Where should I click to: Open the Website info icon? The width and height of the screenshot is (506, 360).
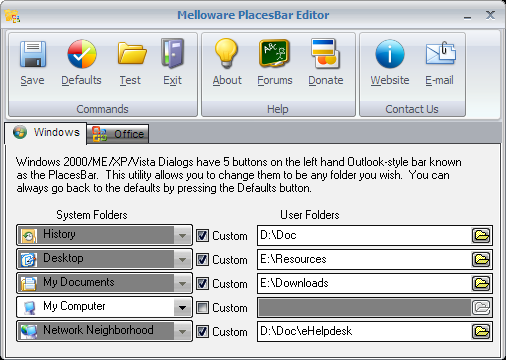tap(390, 54)
